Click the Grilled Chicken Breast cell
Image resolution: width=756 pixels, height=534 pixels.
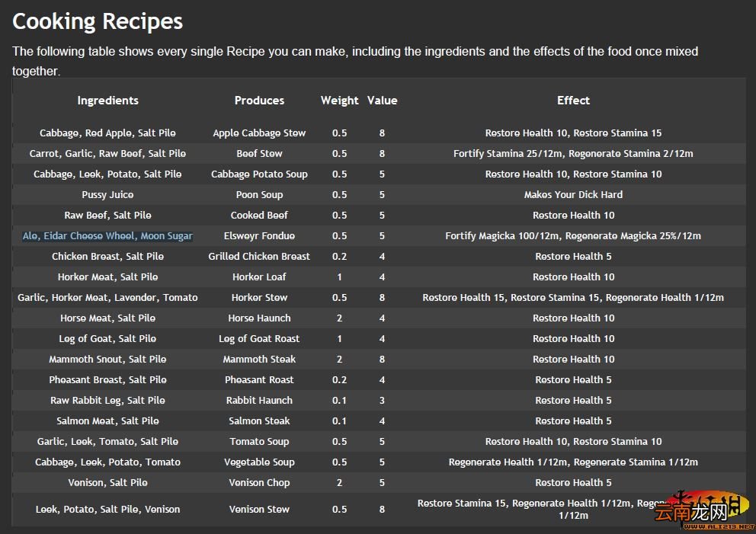point(259,257)
